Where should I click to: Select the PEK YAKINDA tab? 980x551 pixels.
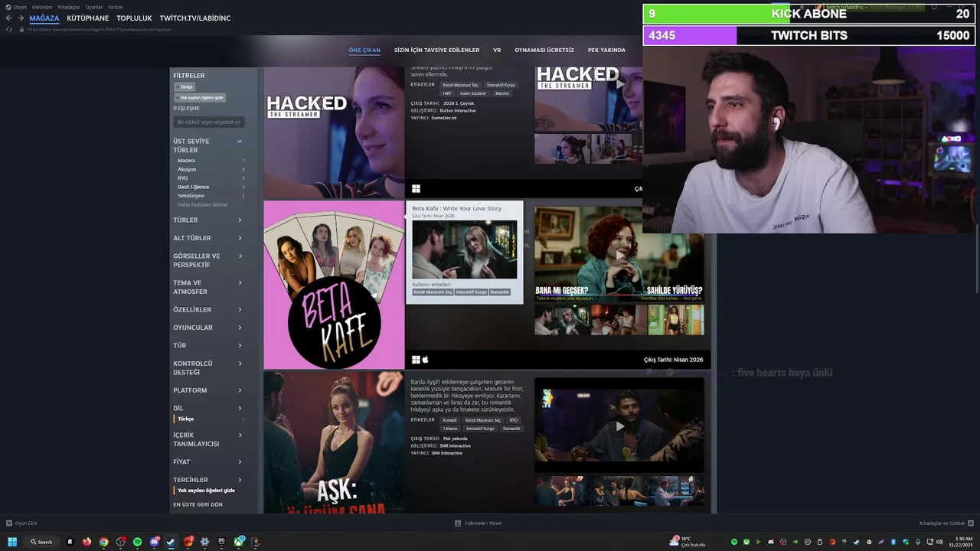(606, 50)
